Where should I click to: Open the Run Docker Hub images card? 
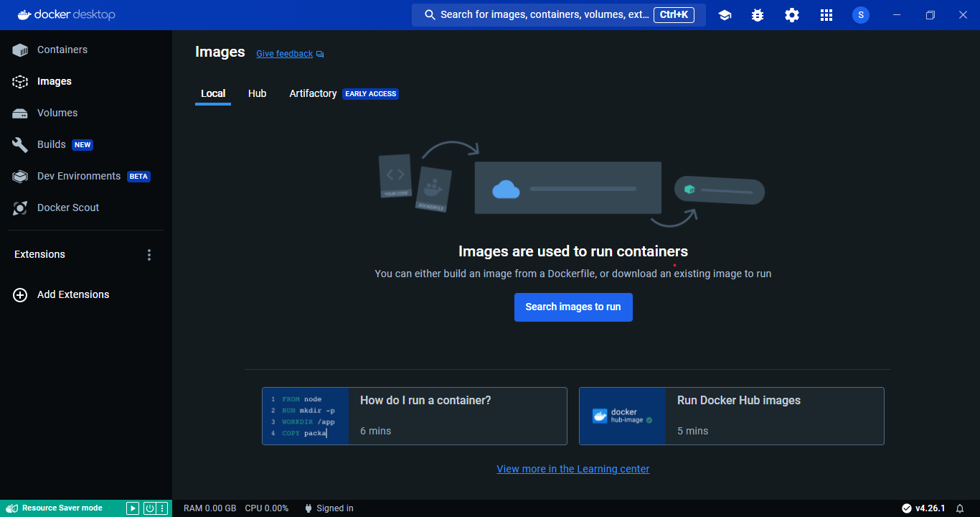point(732,416)
